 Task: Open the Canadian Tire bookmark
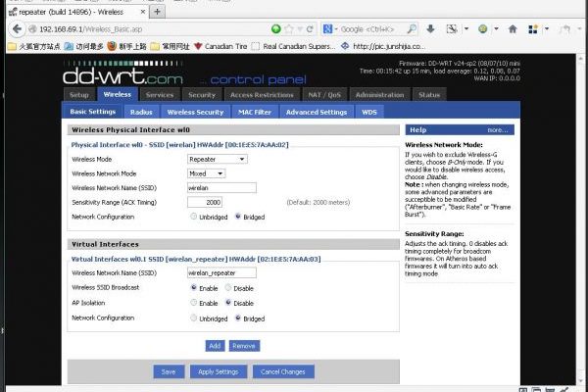(220, 46)
